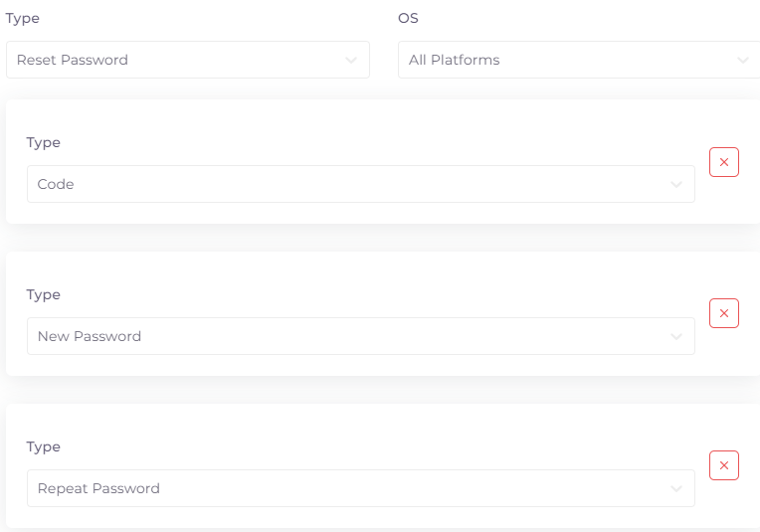Image resolution: width=760 pixels, height=532 pixels.
Task: Click the OS label above All Platforms
Action: [408, 19]
